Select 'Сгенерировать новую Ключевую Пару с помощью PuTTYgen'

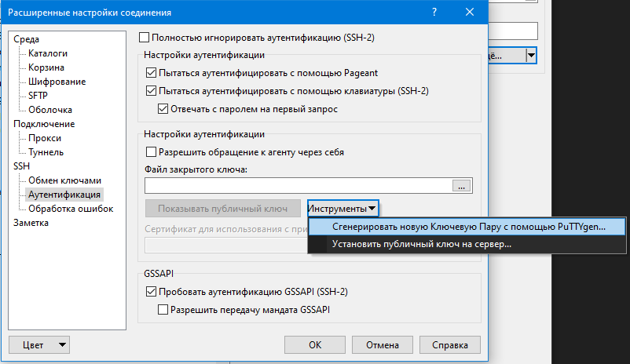click(x=468, y=226)
